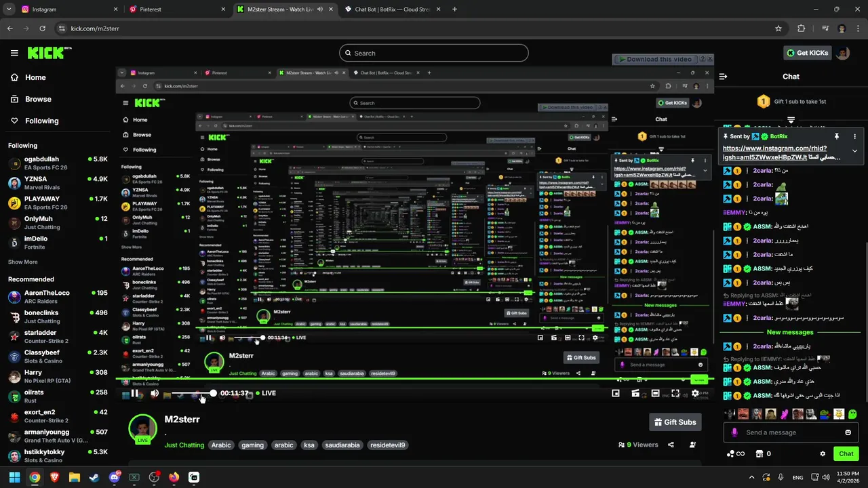This screenshot has height=488, width=868.
Task: Insert the green blob quick emote
Action: click(x=852, y=413)
